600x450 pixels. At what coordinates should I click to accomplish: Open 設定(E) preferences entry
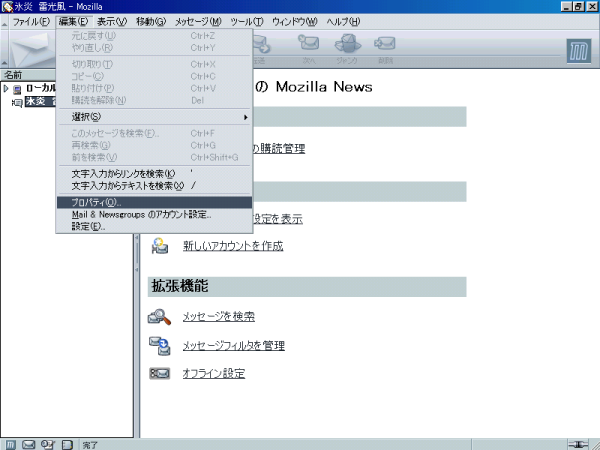[x=154, y=226]
